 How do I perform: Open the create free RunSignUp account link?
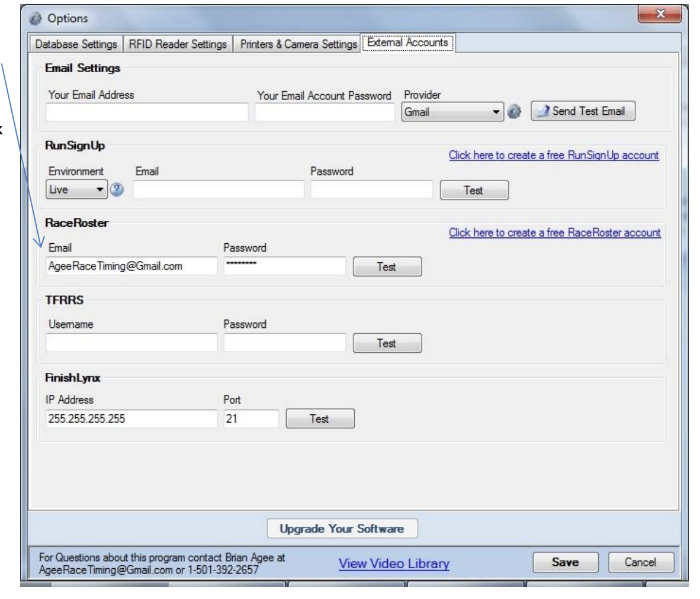tap(553, 155)
